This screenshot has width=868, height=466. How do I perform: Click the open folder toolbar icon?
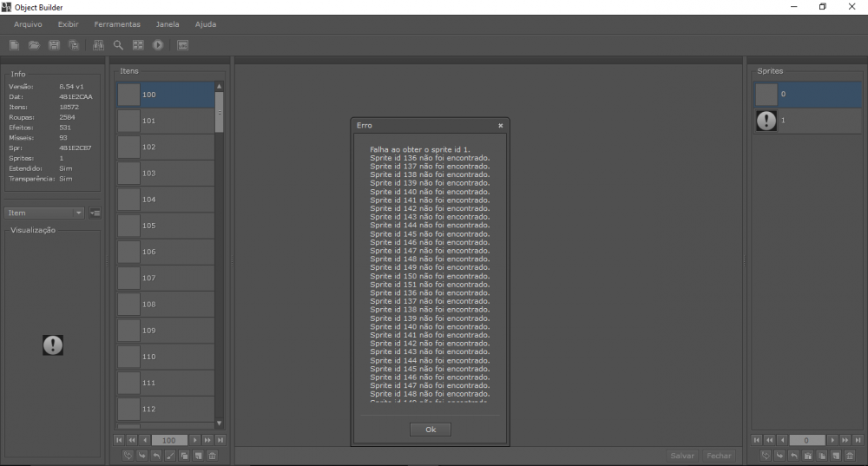click(x=35, y=45)
